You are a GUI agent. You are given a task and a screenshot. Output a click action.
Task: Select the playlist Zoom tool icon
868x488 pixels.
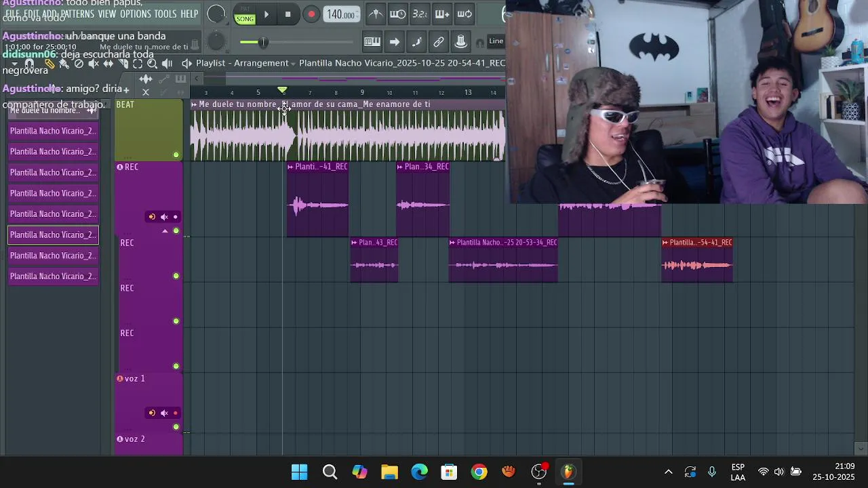coord(153,64)
